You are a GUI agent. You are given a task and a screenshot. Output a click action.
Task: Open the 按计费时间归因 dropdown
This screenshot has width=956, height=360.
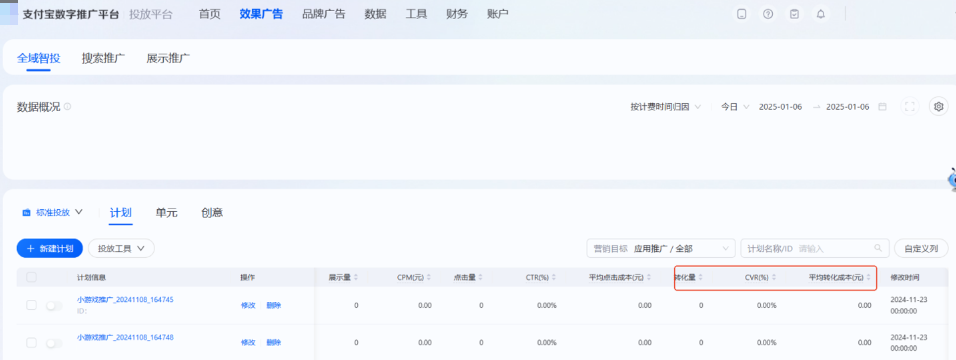666,107
